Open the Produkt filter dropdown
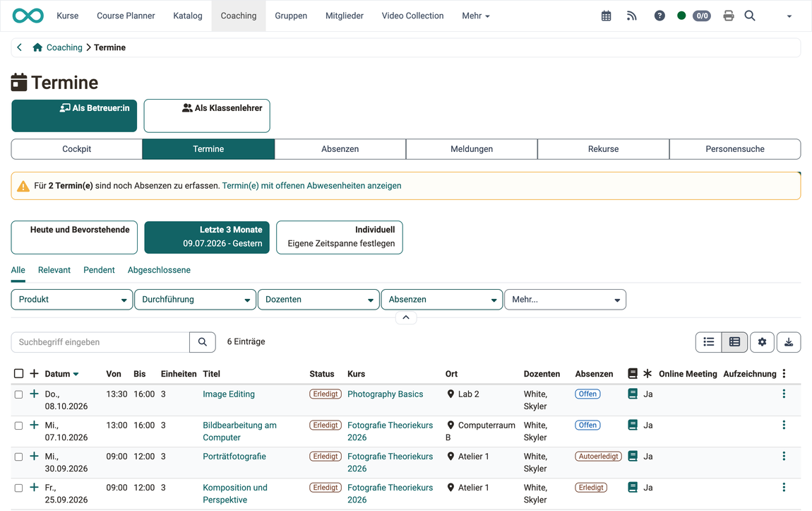This screenshot has width=812, height=511. pyautogui.click(x=72, y=300)
